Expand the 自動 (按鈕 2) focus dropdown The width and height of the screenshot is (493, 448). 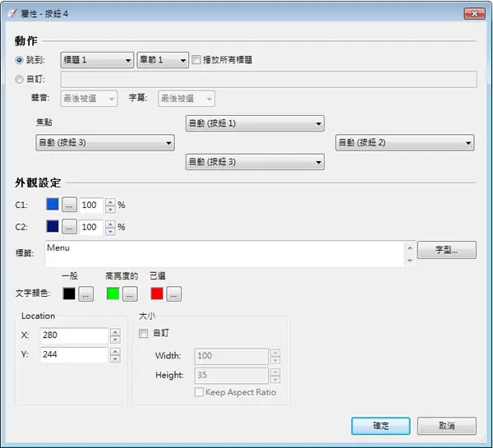click(404, 142)
